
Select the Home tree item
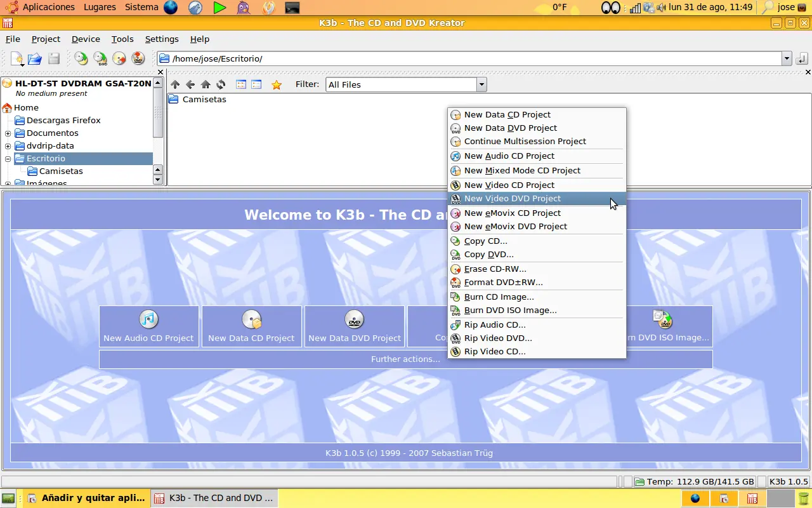26,108
